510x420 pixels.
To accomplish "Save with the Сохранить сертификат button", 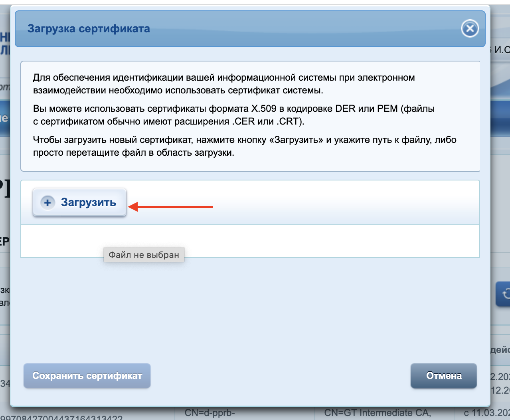I will pyautogui.click(x=87, y=376).
